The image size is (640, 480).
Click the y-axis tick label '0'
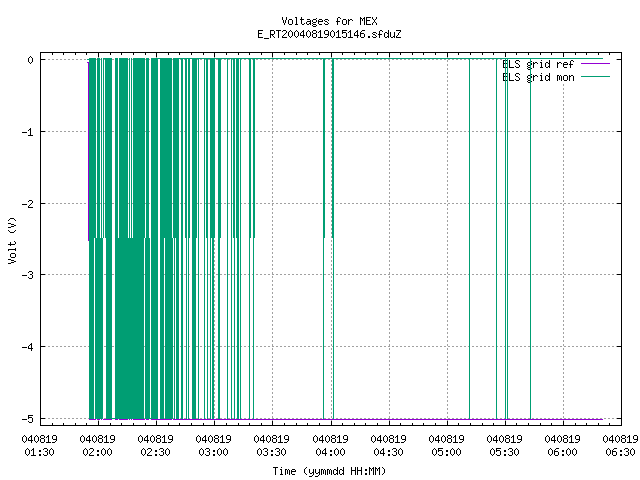(31, 60)
